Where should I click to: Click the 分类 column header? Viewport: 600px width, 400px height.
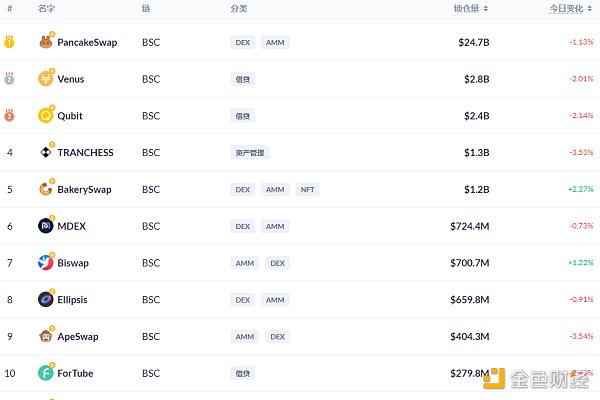pyautogui.click(x=239, y=8)
